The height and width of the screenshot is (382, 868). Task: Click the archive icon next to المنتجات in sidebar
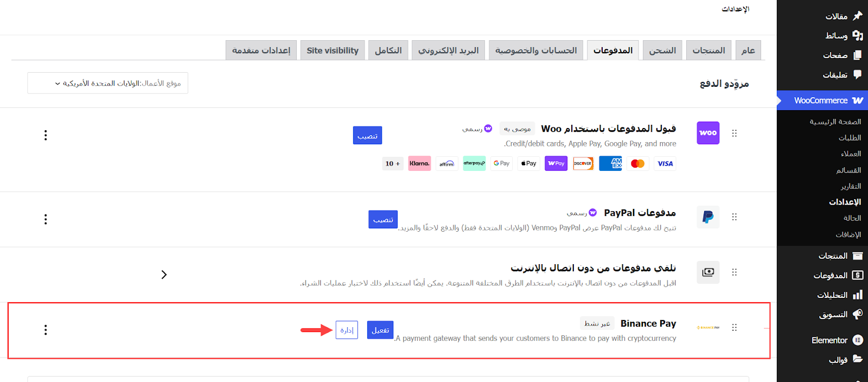858,256
